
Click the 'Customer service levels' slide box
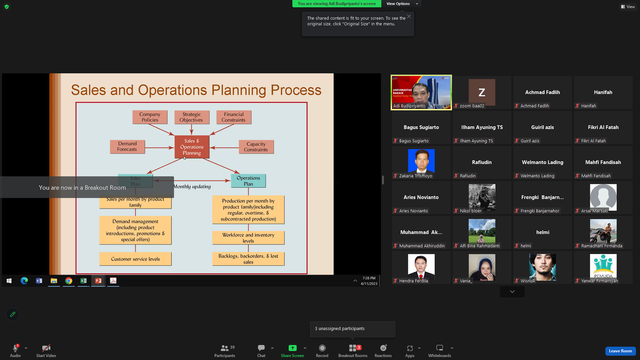[x=136, y=259]
